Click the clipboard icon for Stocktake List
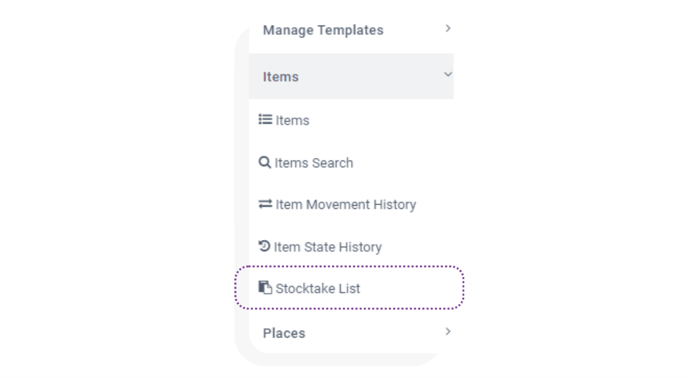Viewport: 688px width, 378px height. point(265,288)
